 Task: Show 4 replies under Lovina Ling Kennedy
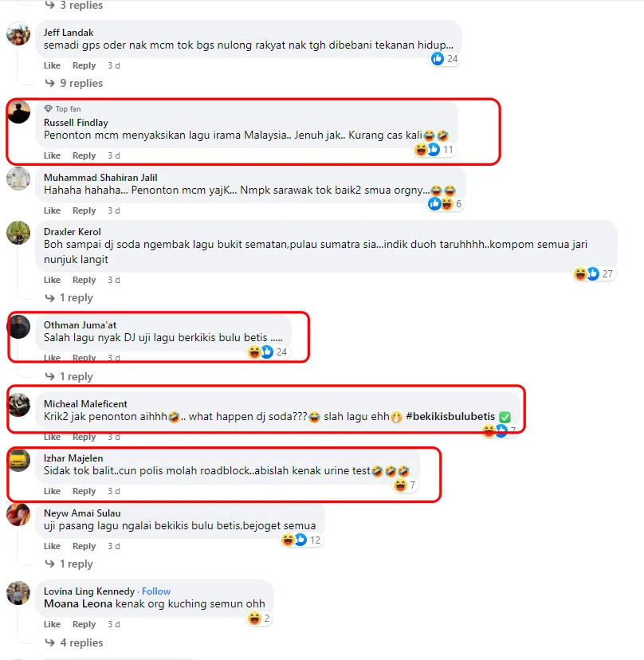[x=74, y=642]
